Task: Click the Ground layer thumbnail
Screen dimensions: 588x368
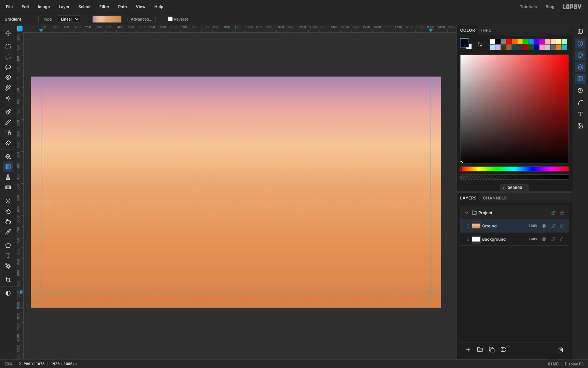Action: [x=476, y=226]
